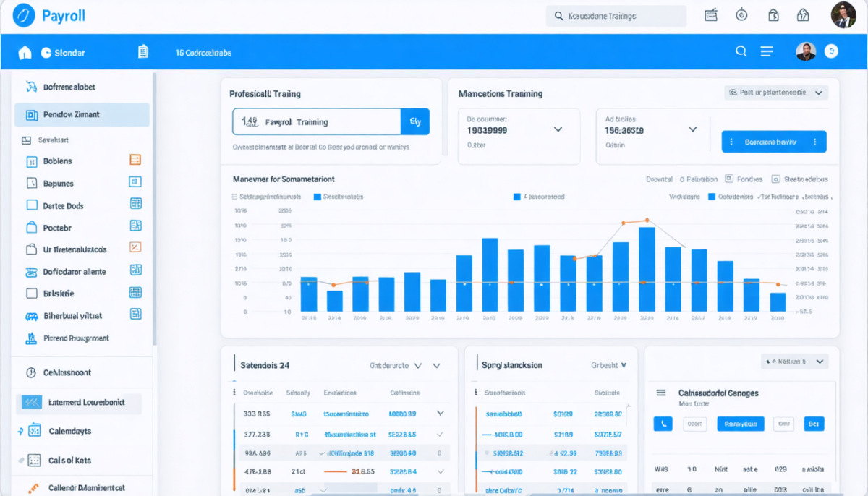The image size is (868, 496).
Task: Click the blue icon beside Poctebr
Action: tap(135, 226)
